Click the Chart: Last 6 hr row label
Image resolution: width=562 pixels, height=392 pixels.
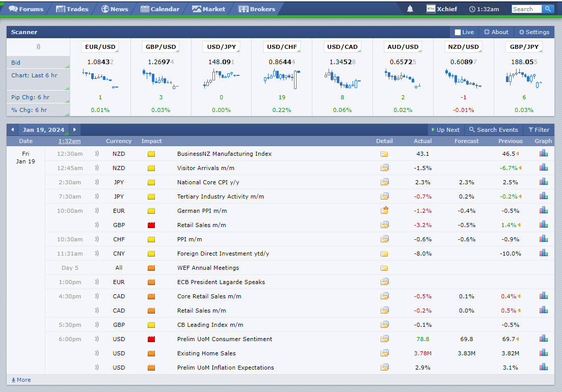pos(34,75)
